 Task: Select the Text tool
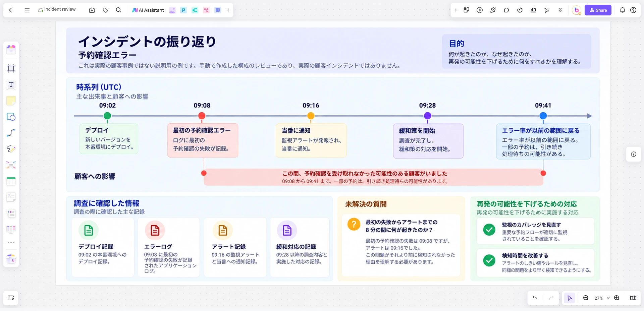11,84
